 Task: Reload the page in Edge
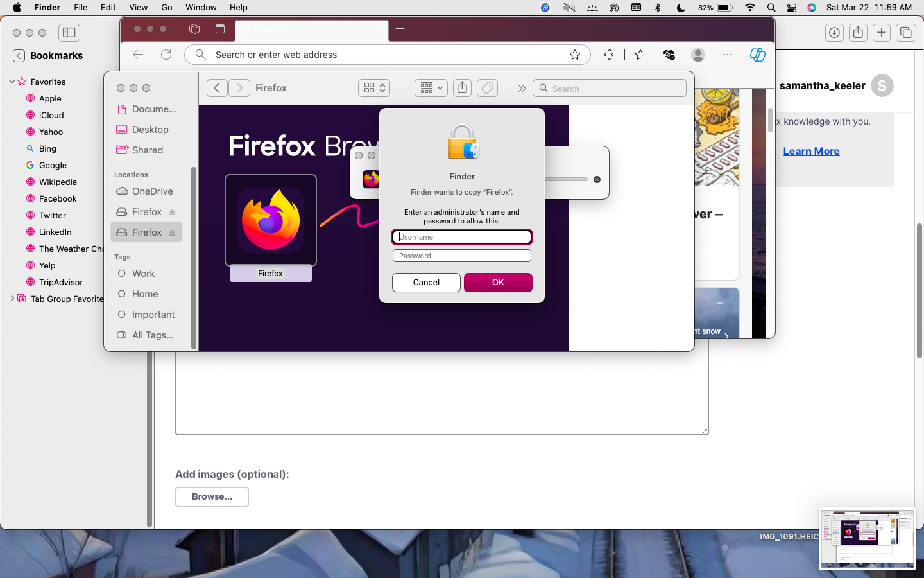coord(166,55)
